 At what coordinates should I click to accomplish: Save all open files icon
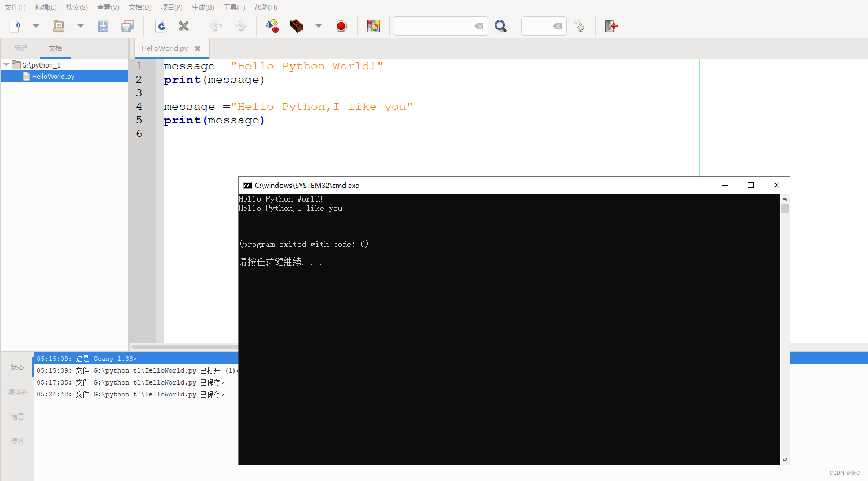(128, 26)
